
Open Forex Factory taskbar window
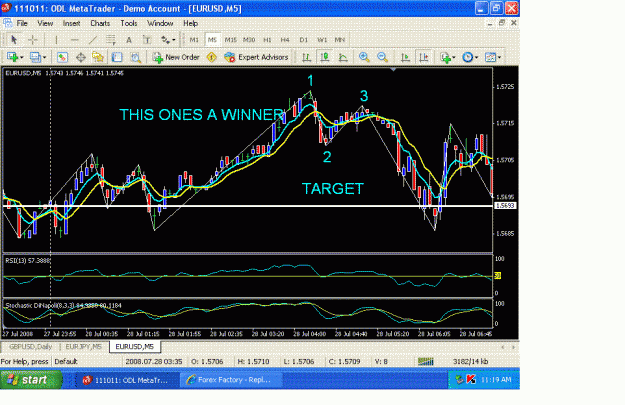tap(232, 380)
